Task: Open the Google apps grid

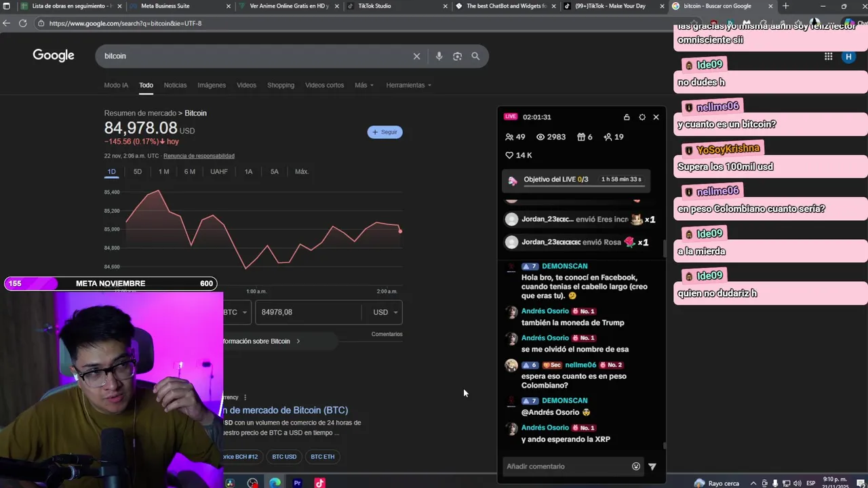Action: [x=828, y=57]
